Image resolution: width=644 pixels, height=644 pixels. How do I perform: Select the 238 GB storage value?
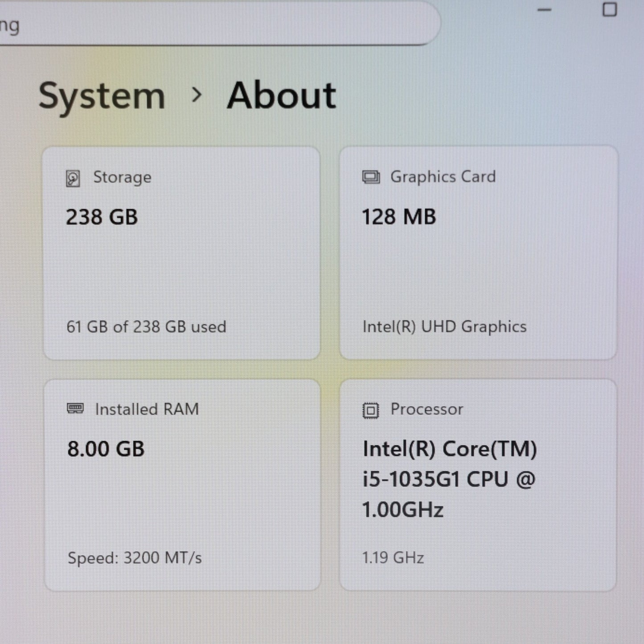coord(102,217)
